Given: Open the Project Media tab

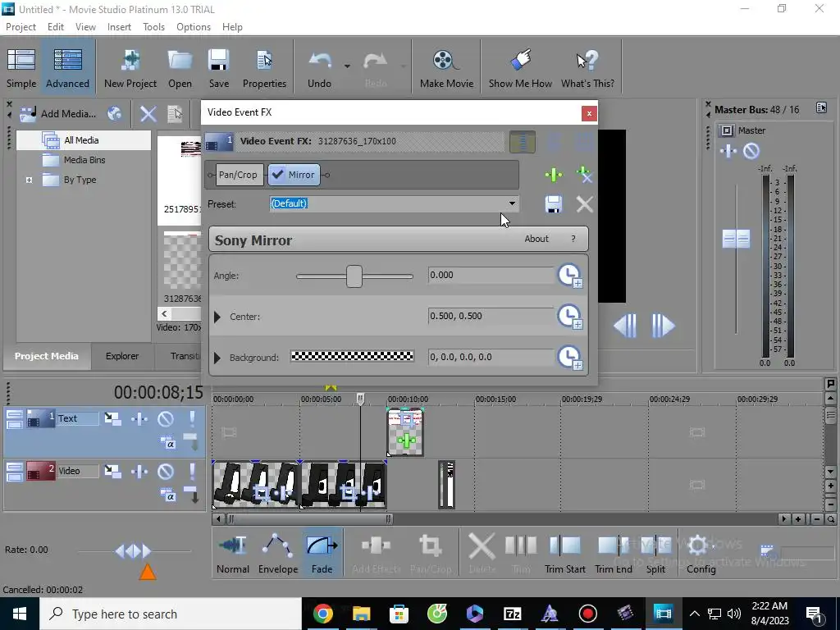Looking at the screenshot, I should [47, 356].
